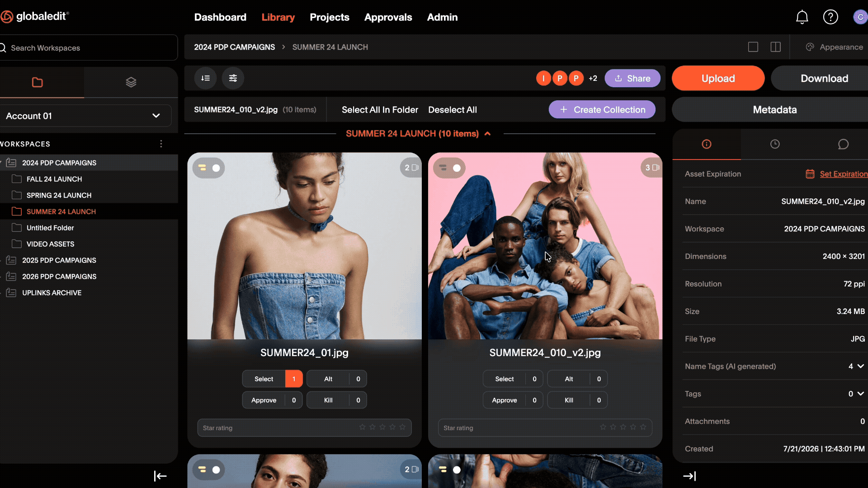Toggle Select mark on SUMMER24_010_v2.jpg

[x=513, y=379]
